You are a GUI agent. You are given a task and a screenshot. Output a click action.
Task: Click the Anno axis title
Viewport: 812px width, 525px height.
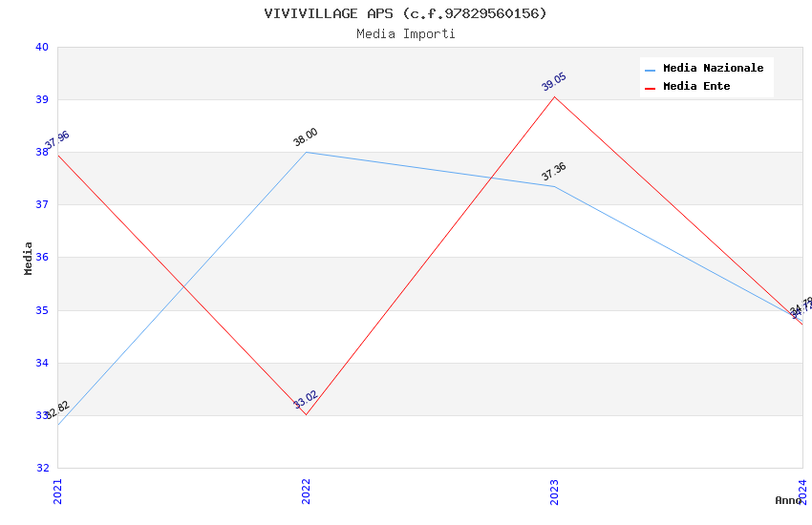[x=788, y=500]
